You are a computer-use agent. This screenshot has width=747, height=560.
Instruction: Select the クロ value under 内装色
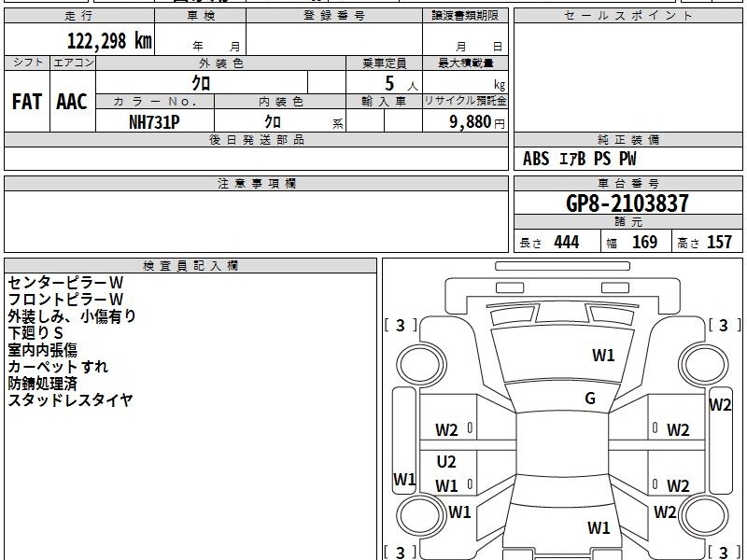[x=273, y=122]
